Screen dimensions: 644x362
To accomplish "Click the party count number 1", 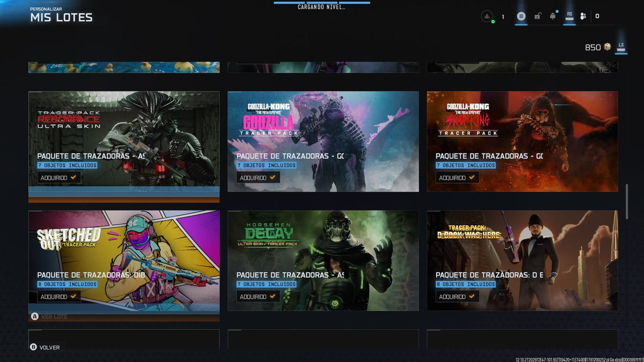I will tap(503, 17).
